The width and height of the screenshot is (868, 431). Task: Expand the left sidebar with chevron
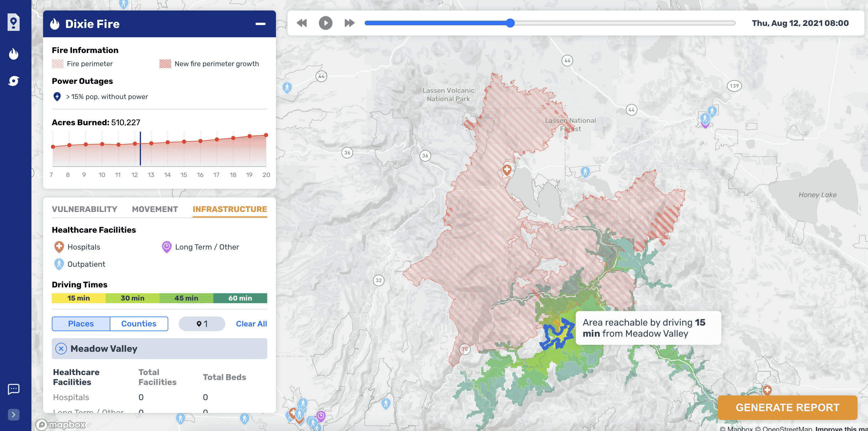13,414
